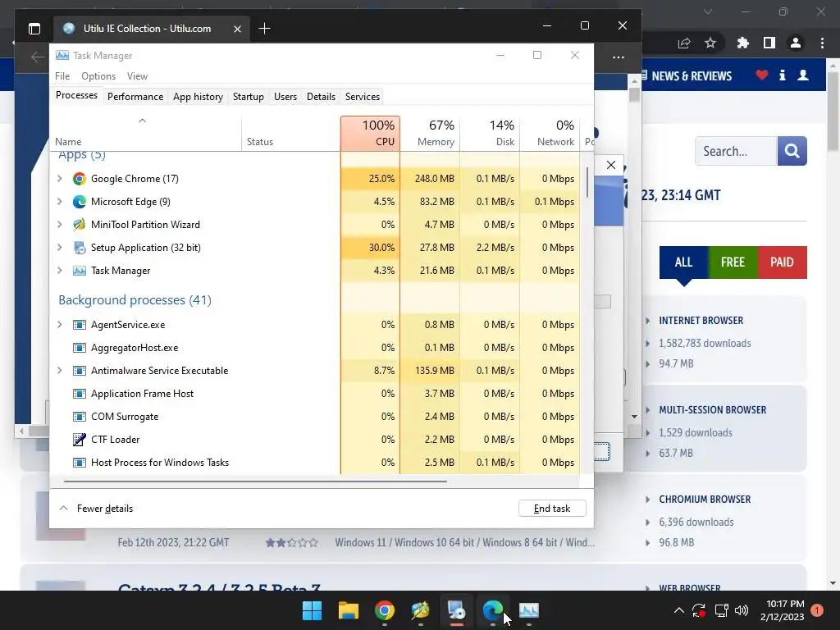Open the View menu in Task Manager
This screenshot has height=630, width=840.
click(137, 76)
